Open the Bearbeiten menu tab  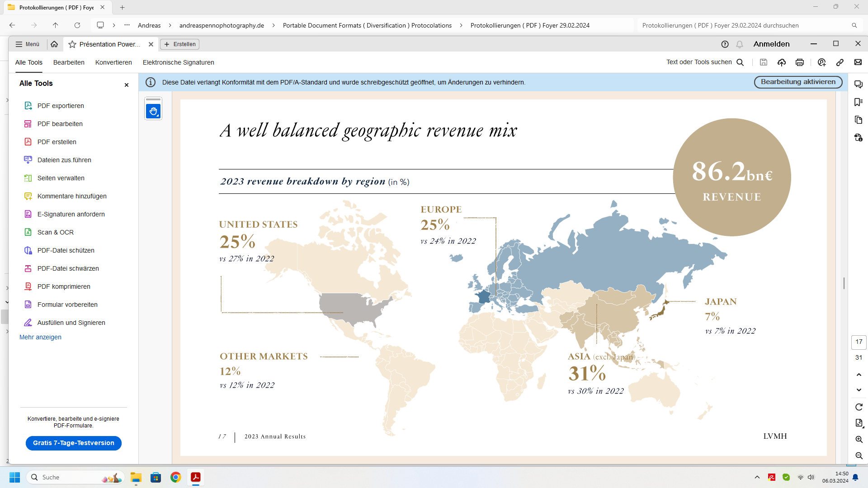pyautogui.click(x=69, y=62)
